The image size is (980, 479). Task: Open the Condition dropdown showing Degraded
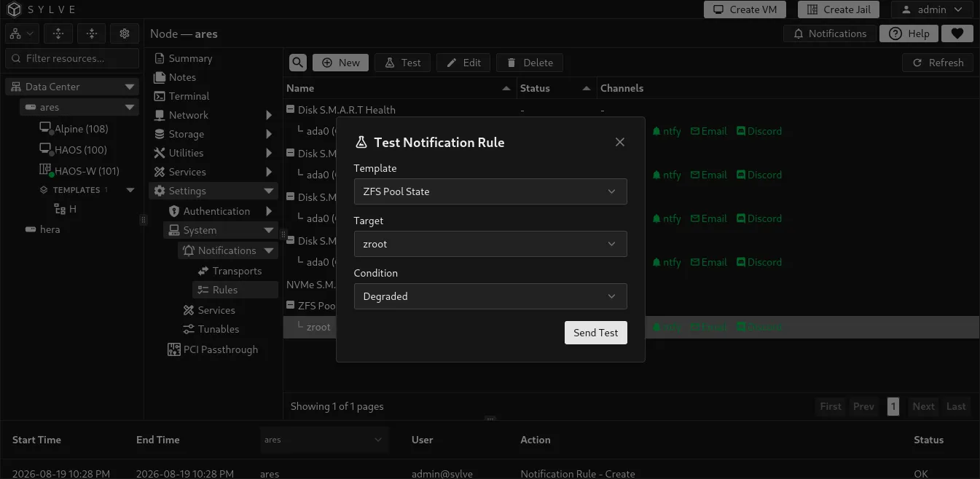coord(490,296)
